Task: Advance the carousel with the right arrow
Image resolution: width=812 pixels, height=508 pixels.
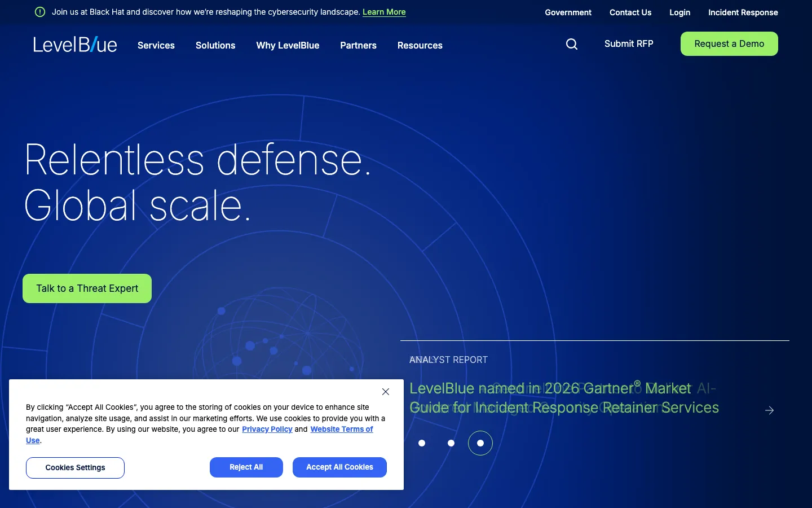Action: click(769, 410)
